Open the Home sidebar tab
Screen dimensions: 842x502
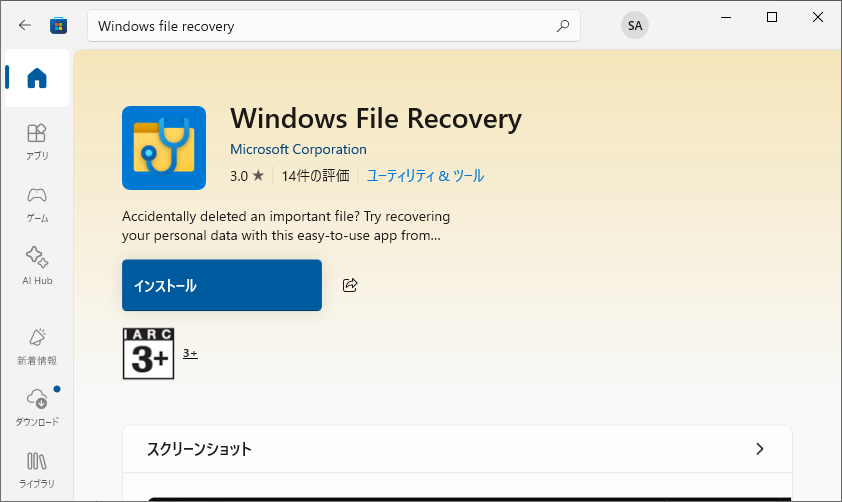coord(37,78)
